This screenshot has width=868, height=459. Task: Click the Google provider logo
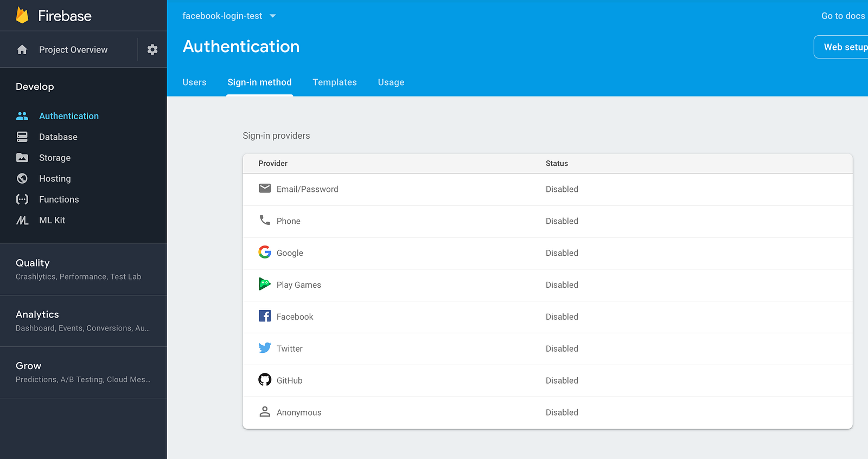pos(265,252)
